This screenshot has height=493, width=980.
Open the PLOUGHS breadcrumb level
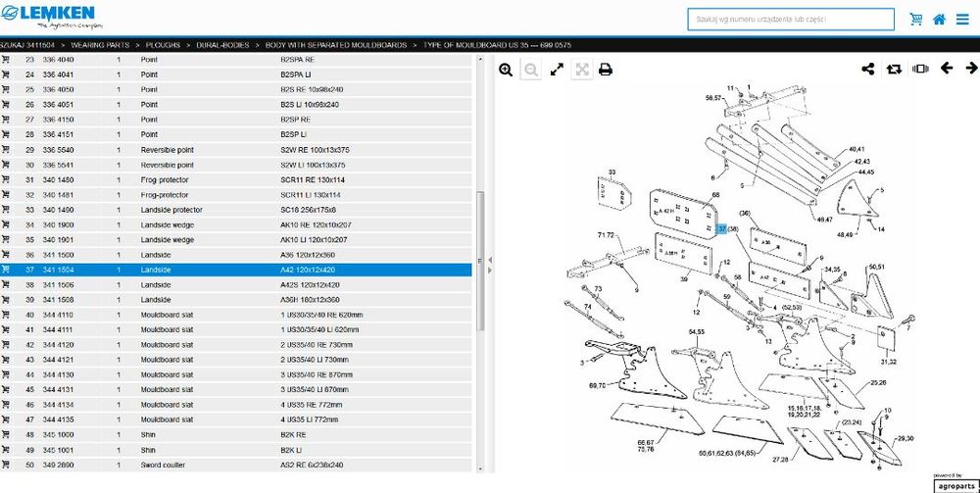click(163, 45)
